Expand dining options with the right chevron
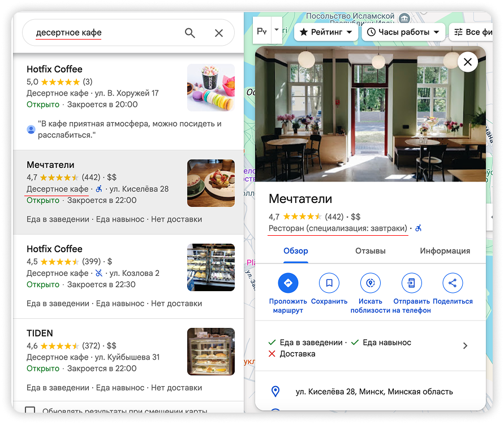Screen dimensions: 504x424 point(465,346)
